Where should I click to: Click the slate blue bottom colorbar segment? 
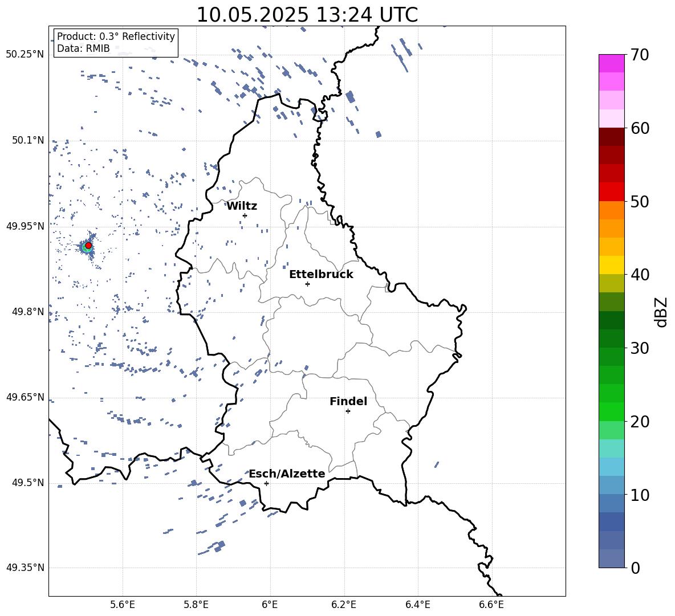(x=612, y=558)
